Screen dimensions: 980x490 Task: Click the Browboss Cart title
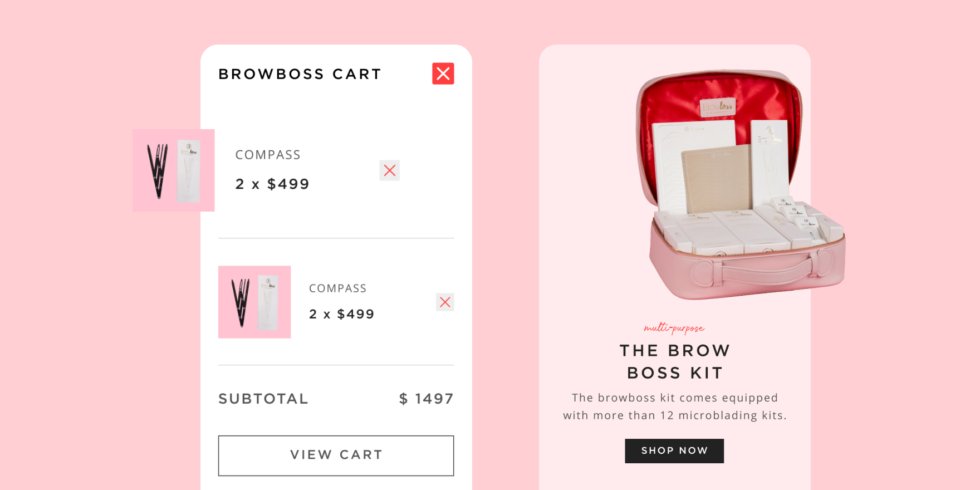[300, 74]
